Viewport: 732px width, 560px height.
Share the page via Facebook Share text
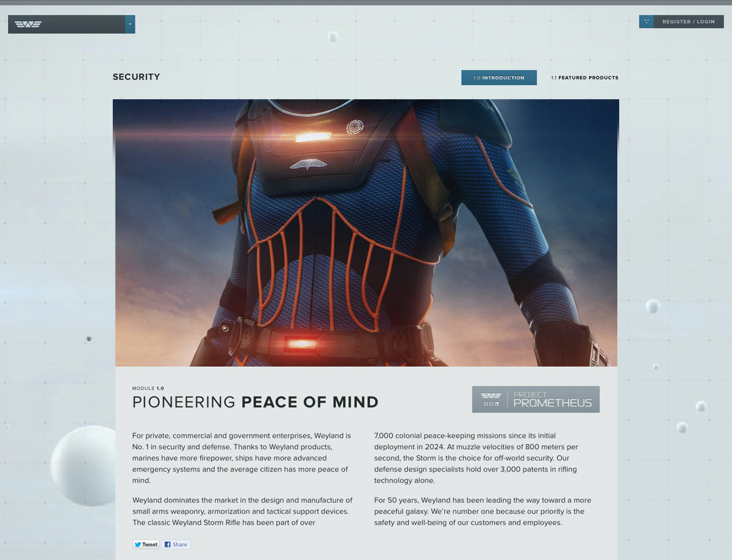point(180,545)
